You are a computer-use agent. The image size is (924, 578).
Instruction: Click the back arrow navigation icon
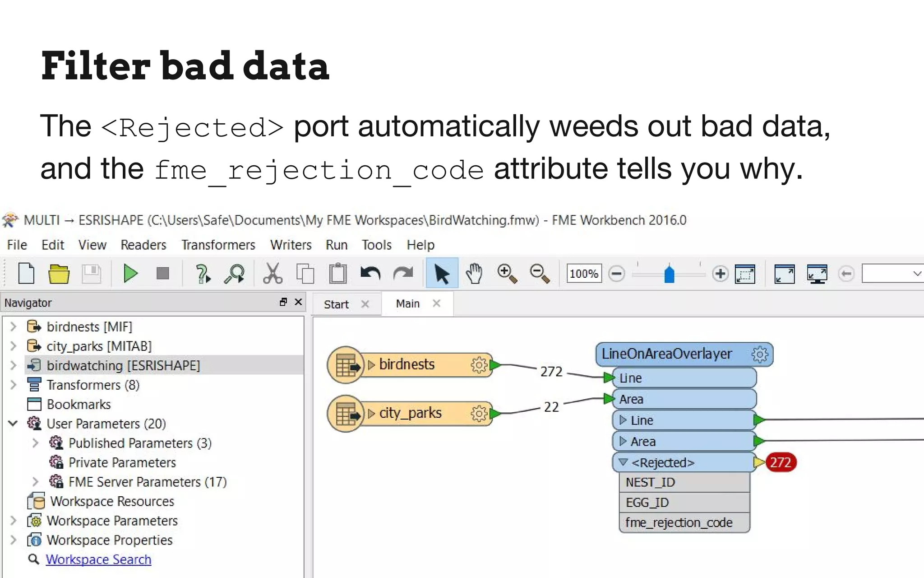coord(846,274)
